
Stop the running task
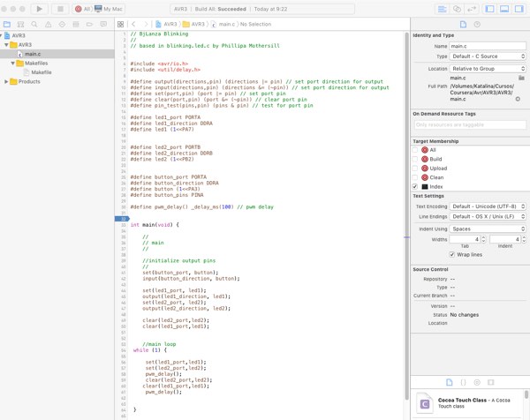click(60, 9)
